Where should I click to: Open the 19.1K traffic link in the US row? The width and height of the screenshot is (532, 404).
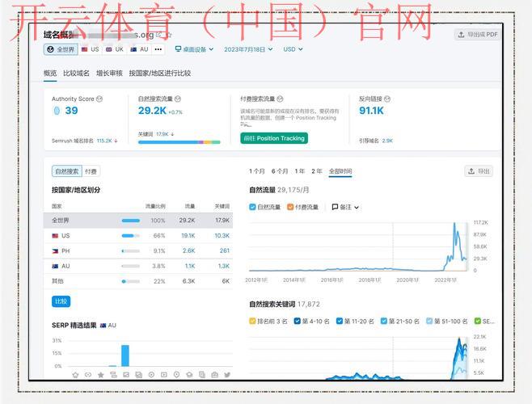(x=188, y=235)
